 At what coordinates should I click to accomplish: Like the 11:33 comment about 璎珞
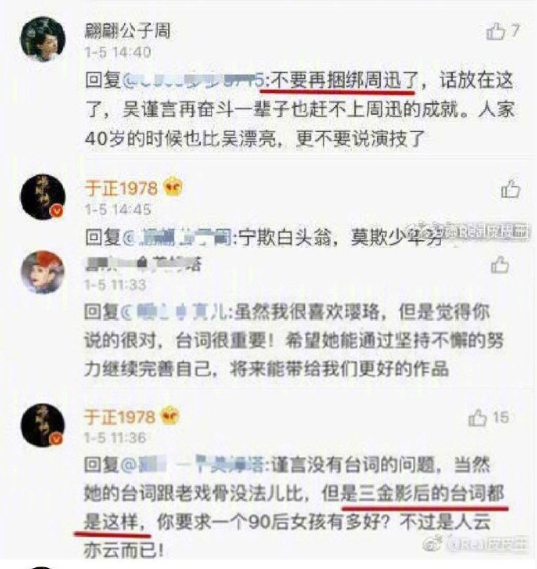500,265
